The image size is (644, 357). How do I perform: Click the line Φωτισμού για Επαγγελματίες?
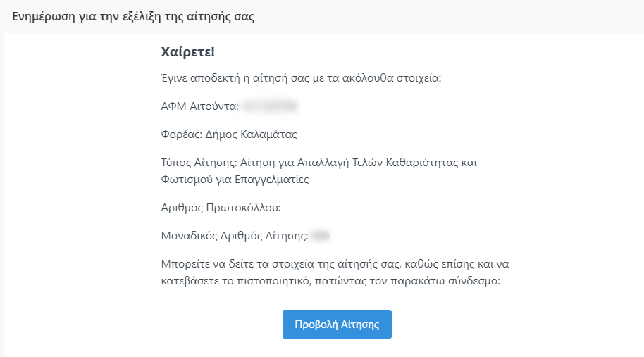point(235,180)
